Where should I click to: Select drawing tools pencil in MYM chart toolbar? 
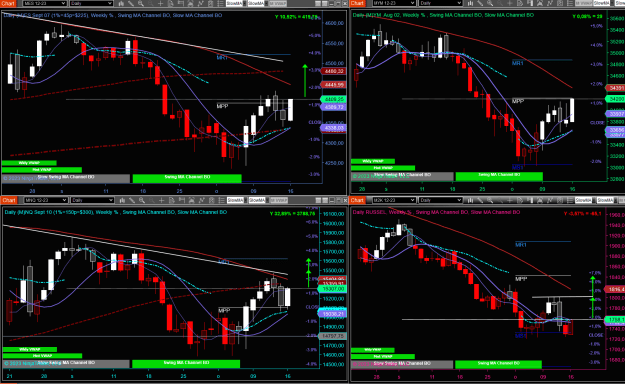(480, 3)
